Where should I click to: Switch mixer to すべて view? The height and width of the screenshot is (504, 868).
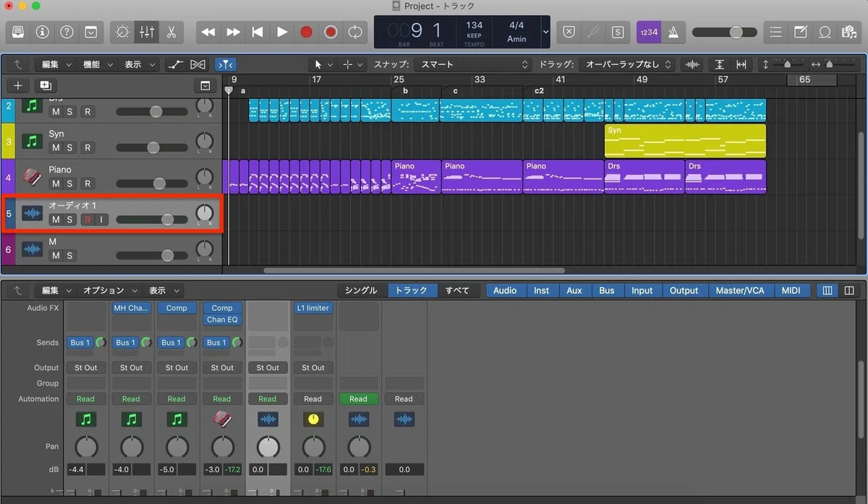point(457,290)
